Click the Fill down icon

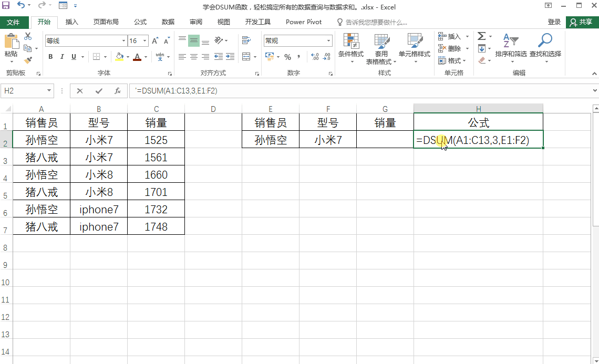(482, 48)
